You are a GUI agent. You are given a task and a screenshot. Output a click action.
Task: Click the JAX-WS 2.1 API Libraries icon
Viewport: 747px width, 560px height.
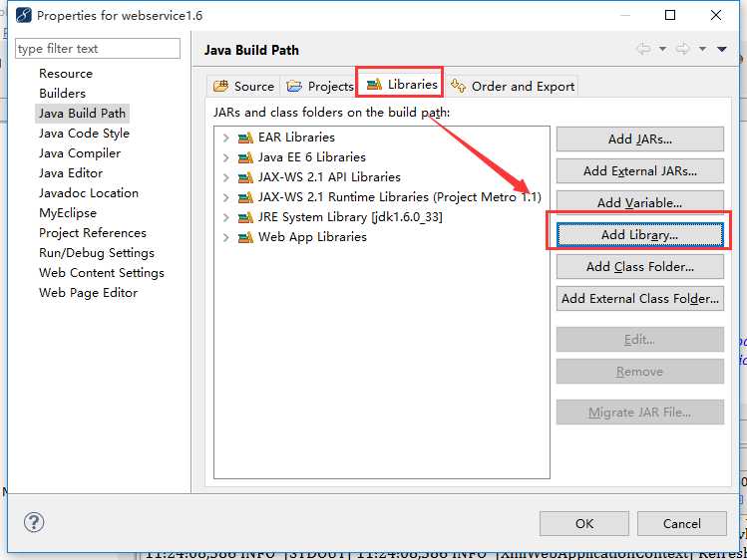[x=245, y=178]
